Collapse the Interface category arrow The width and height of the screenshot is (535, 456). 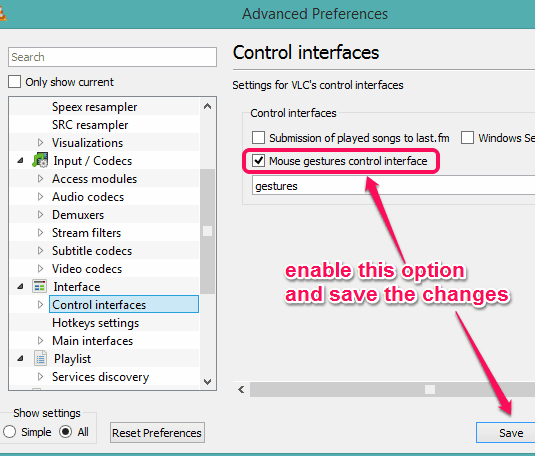point(20,287)
